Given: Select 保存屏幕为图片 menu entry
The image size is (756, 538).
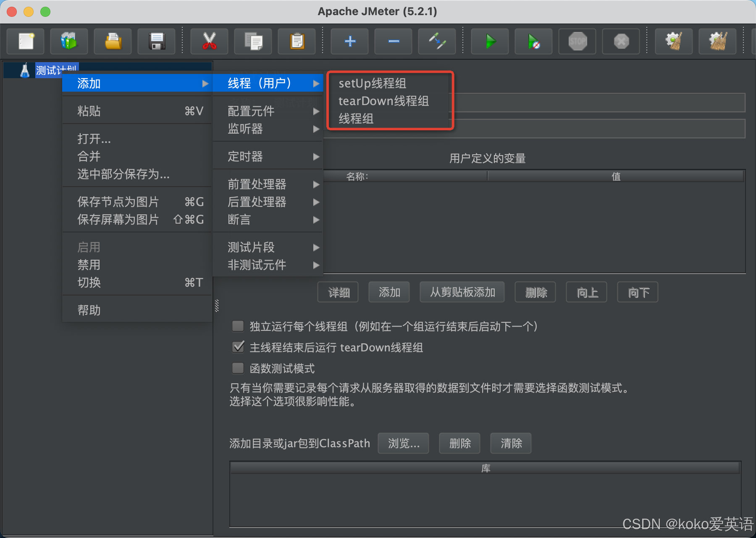Looking at the screenshot, I should tap(137, 219).
